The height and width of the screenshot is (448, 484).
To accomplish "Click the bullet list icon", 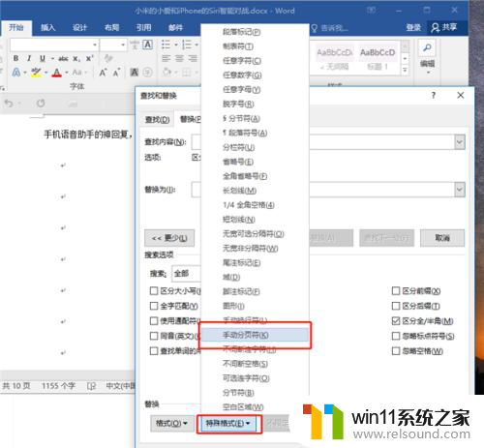I will 166,45.
